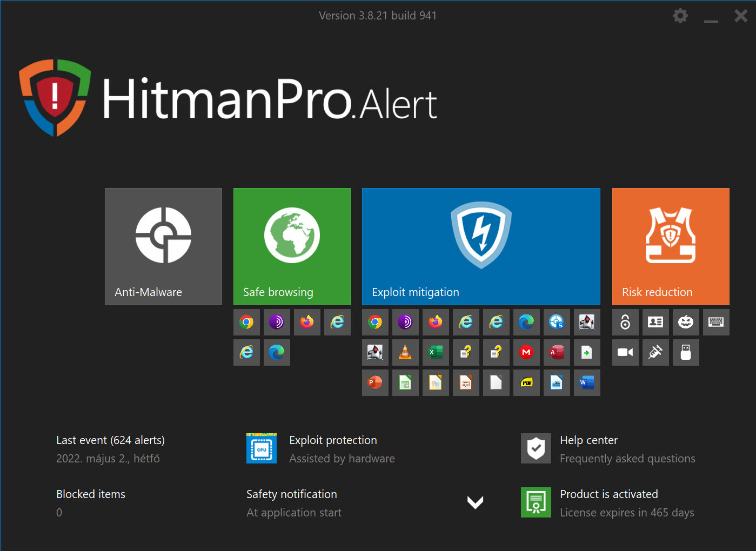Click the pumpkin face icon
Image resolution: width=756 pixels, height=551 pixels.
(686, 322)
